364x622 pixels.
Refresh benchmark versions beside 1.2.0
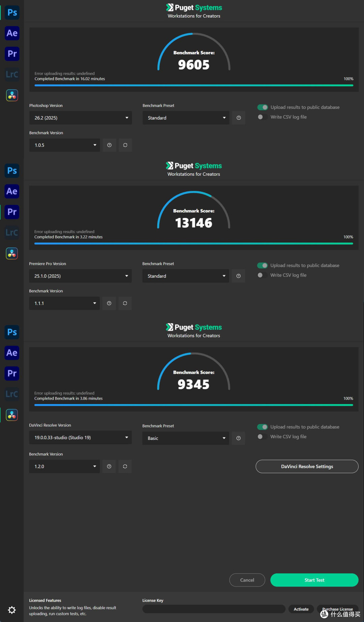tap(125, 466)
